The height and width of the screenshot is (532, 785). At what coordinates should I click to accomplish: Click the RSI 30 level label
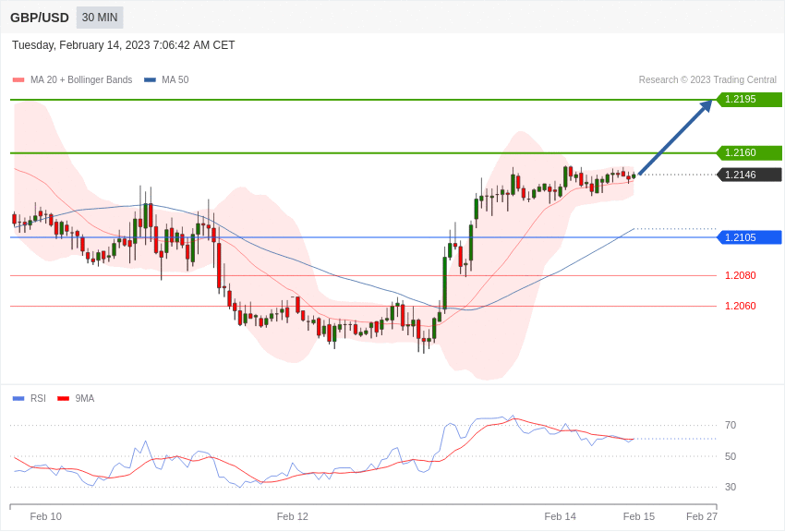[731, 487]
